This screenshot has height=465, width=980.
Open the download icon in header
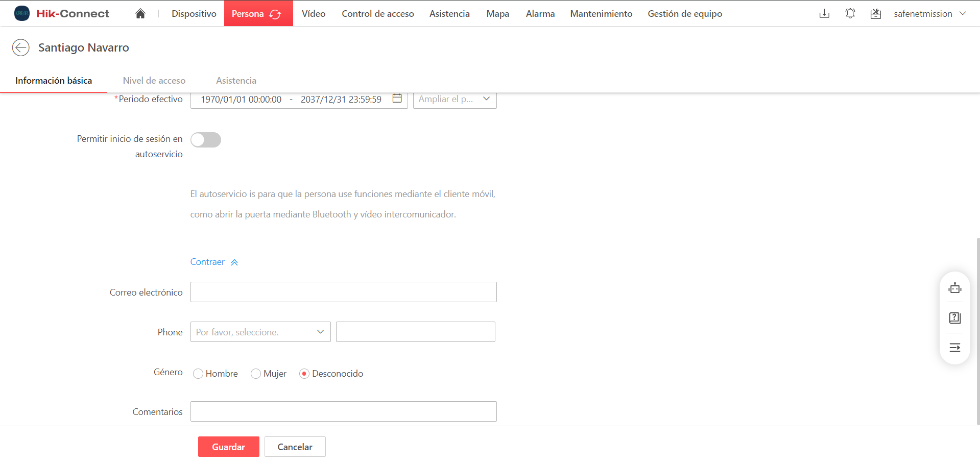(x=824, y=14)
